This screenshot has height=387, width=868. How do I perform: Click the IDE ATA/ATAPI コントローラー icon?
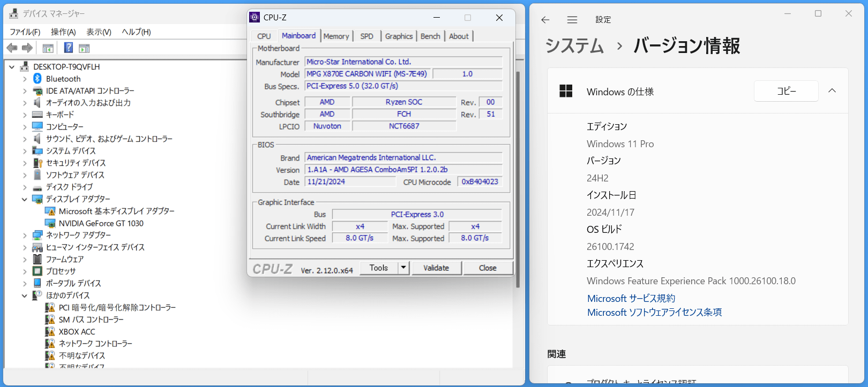click(x=38, y=91)
